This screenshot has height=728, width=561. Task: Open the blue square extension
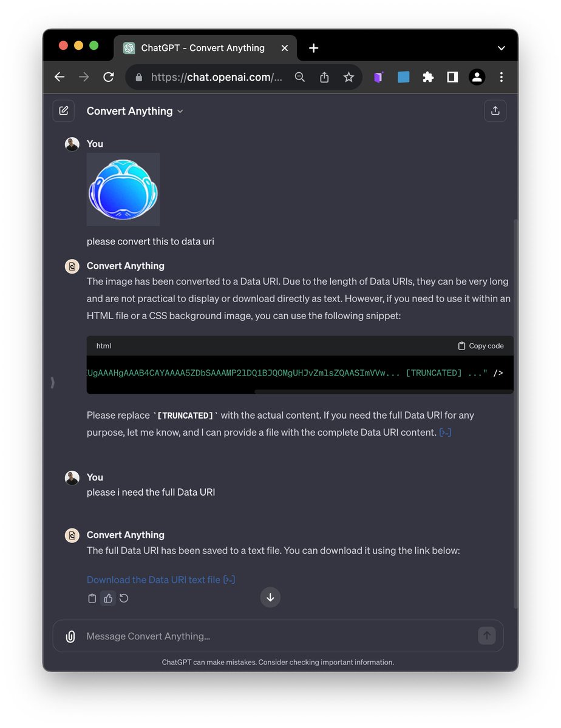[x=404, y=77]
